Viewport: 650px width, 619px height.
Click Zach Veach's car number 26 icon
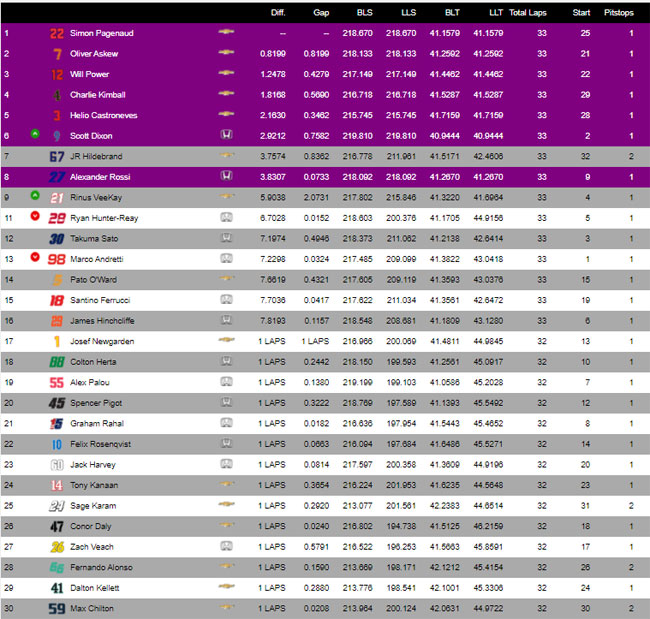pyautogui.click(x=57, y=547)
